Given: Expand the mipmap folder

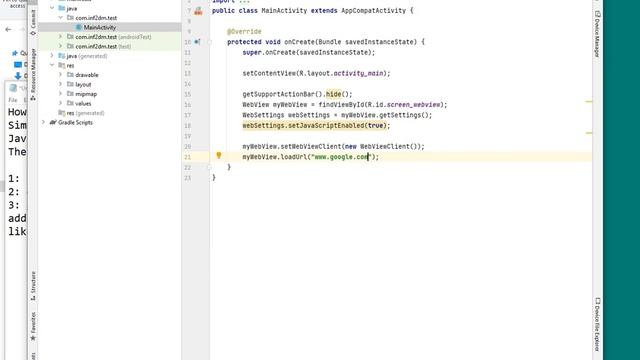Looking at the screenshot, I should 60,94.
